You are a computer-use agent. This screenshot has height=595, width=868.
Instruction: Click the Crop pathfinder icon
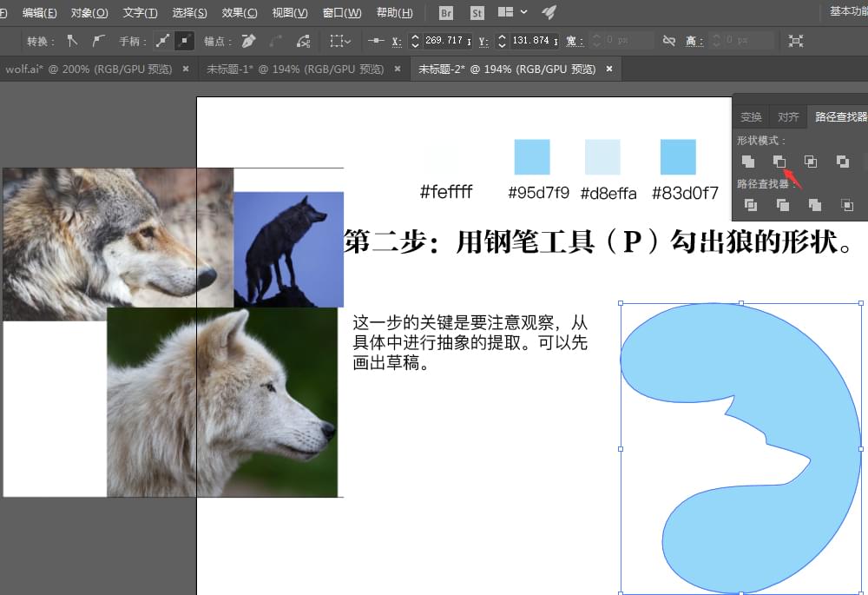(847, 205)
